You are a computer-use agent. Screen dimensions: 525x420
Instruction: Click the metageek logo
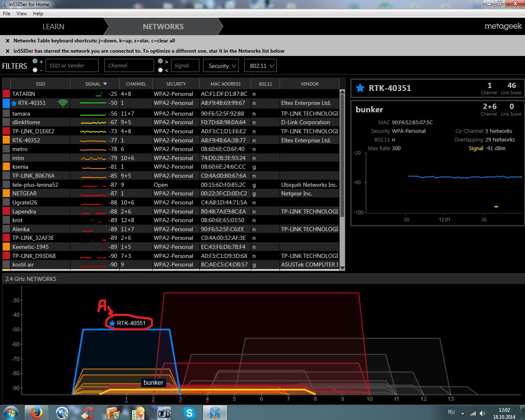coord(503,26)
